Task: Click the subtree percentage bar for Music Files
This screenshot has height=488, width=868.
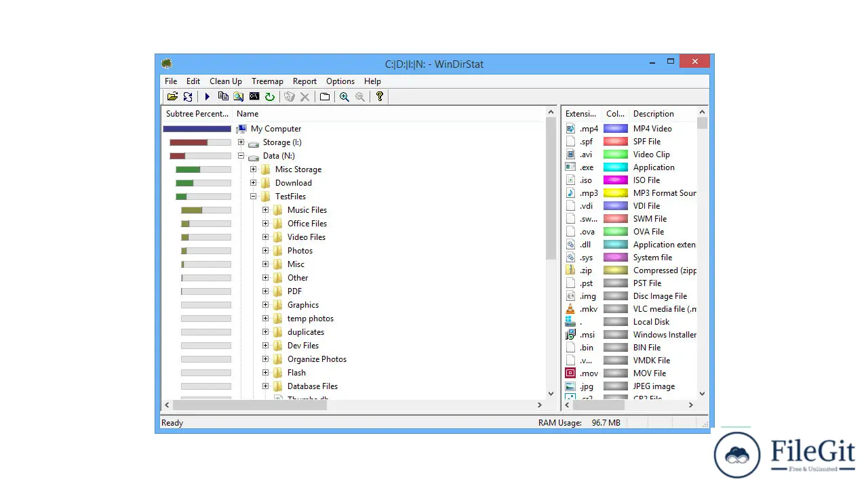Action: click(x=206, y=210)
